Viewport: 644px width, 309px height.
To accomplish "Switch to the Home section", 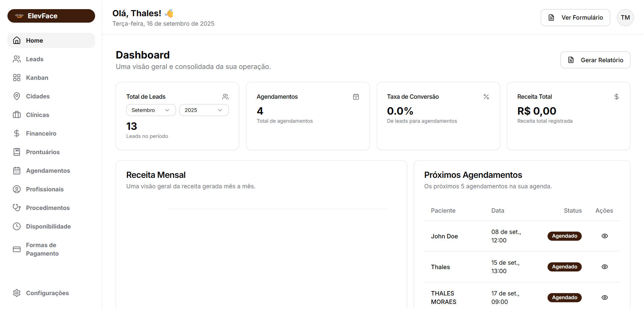I will pyautogui.click(x=34, y=40).
